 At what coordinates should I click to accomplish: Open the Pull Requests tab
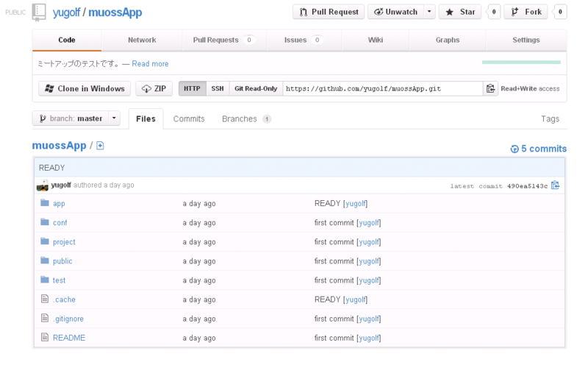point(224,40)
